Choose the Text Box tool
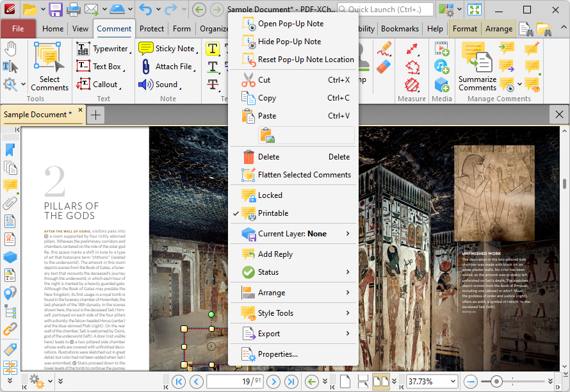The height and width of the screenshot is (392, 570). coord(101,67)
